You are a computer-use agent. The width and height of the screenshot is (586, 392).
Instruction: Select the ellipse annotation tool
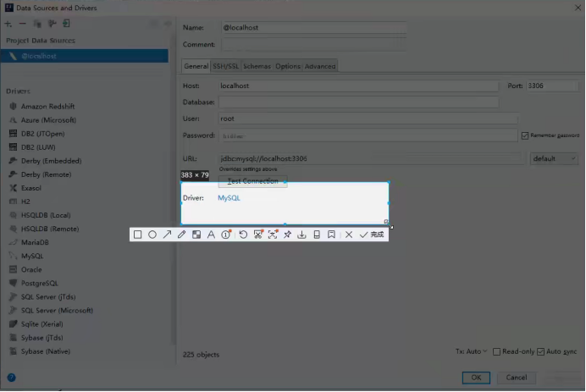click(152, 235)
